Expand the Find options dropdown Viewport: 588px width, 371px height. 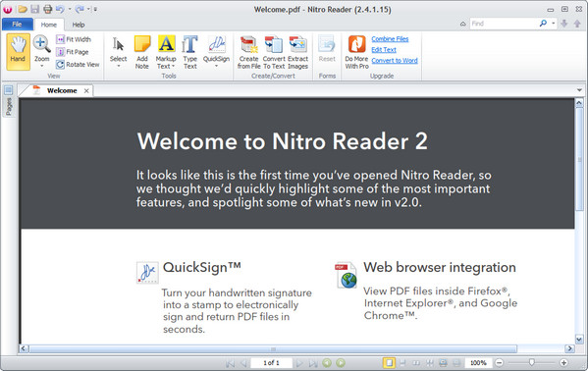pyautogui.click(x=553, y=24)
